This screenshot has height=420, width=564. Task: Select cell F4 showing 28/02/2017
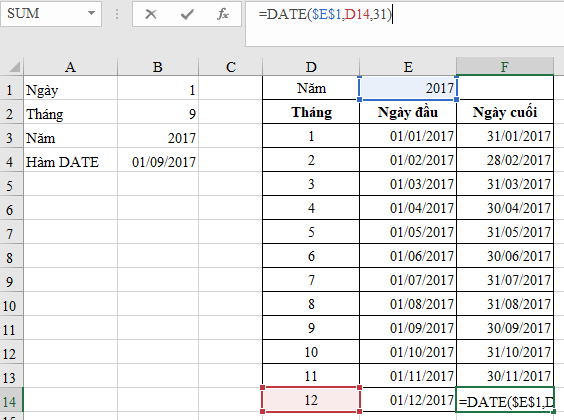point(505,160)
